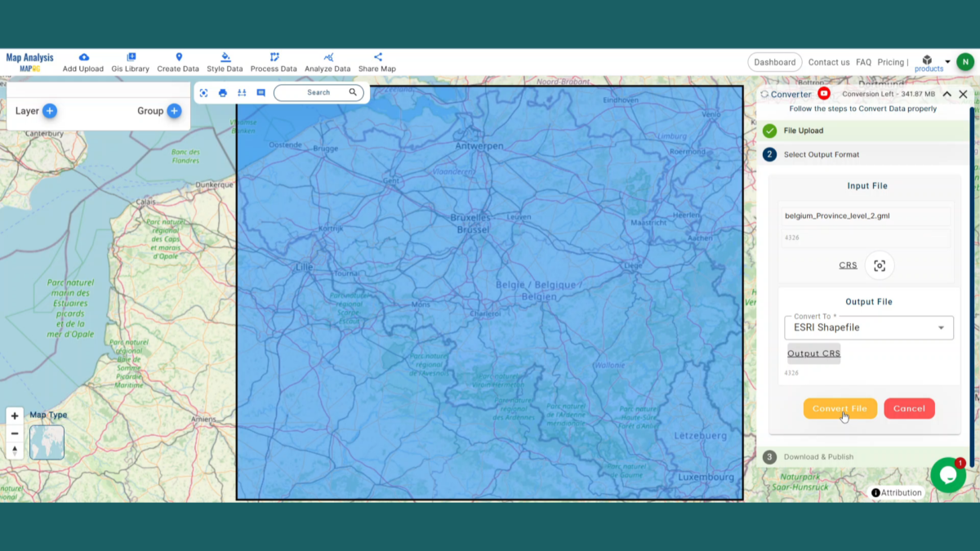Open the Style Data menu
Screen dimensions: 980x551
(x=225, y=63)
